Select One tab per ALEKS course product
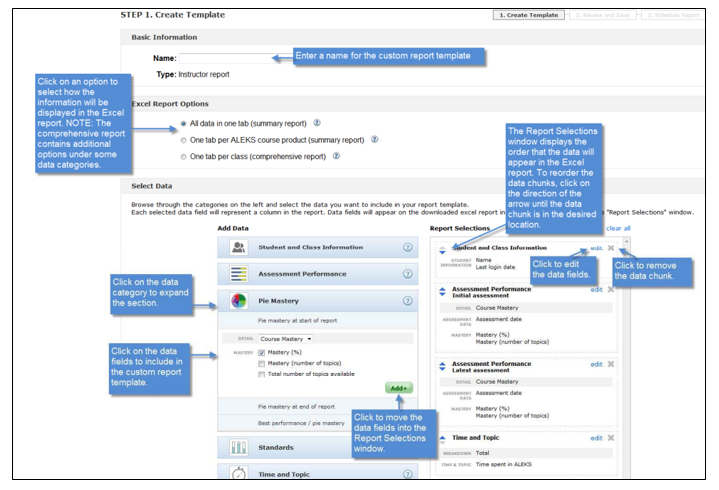This screenshot has width=719, height=490. coord(183,140)
